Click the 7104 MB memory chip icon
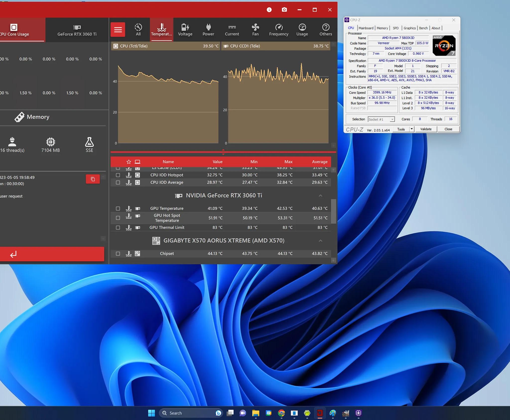 pyautogui.click(x=51, y=142)
